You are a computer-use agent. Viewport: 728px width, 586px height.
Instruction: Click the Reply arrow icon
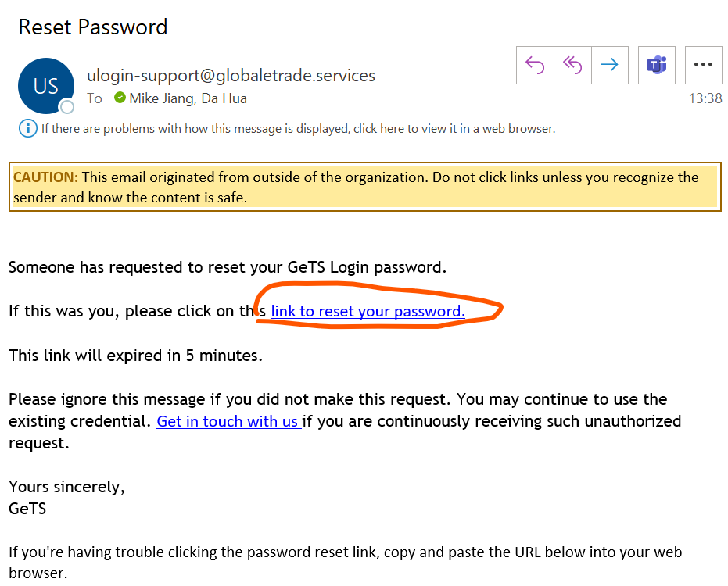pos(535,65)
